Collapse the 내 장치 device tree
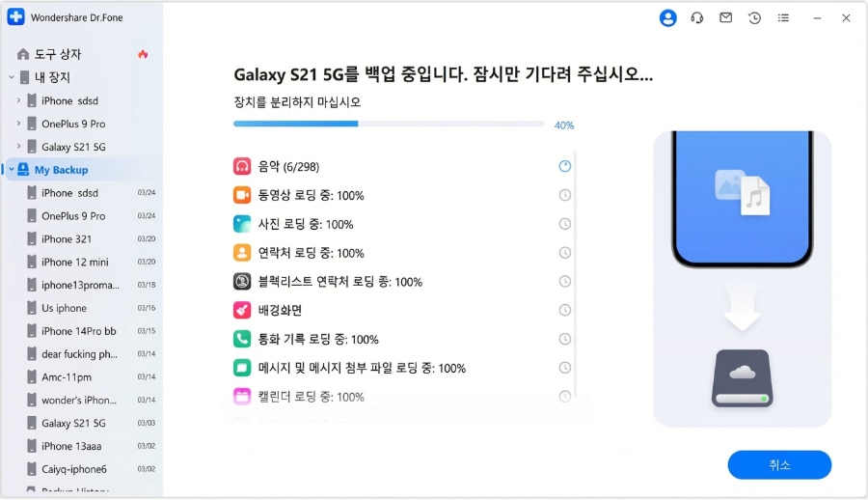Viewport: 868px width, 500px height. tap(12, 77)
